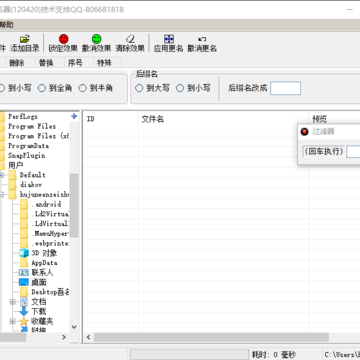Image resolution: width=360 pixels, height=360 pixels.
Task: Collapse the hujunwenzeishe folder node
Action: point(1,195)
